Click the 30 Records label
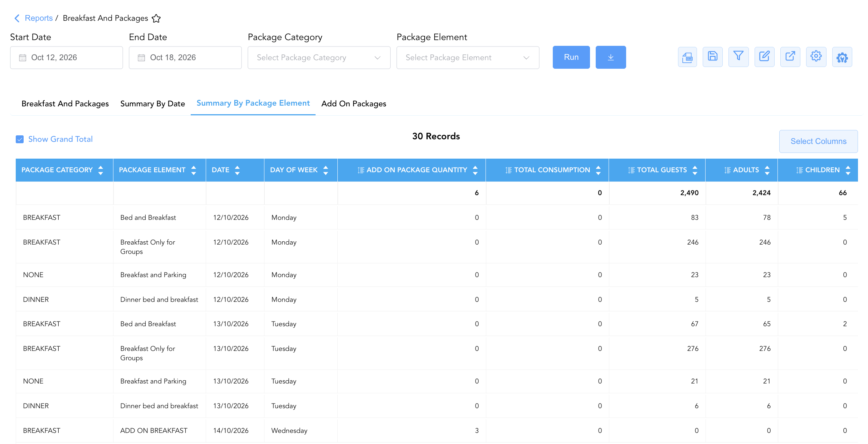The image size is (868, 444). click(x=436, y=136)
